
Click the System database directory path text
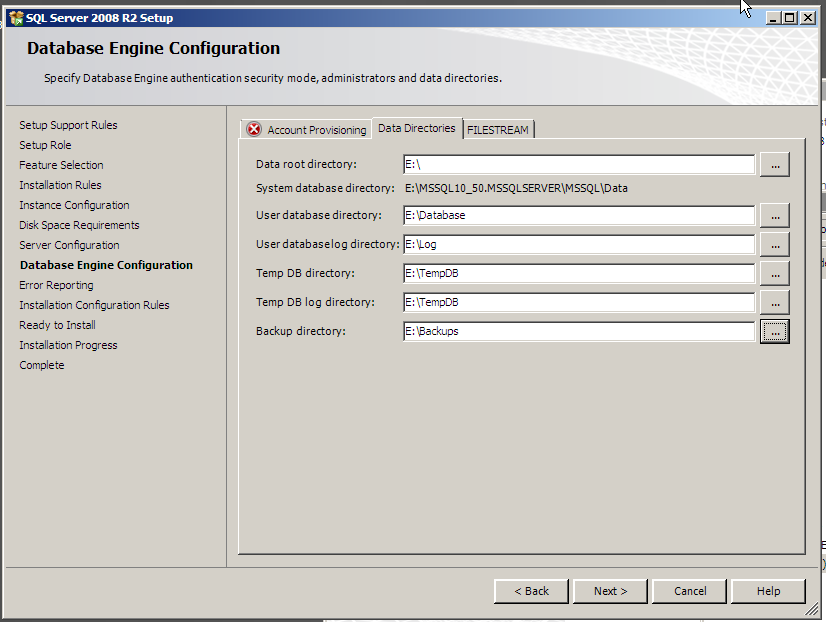[516, 188]
